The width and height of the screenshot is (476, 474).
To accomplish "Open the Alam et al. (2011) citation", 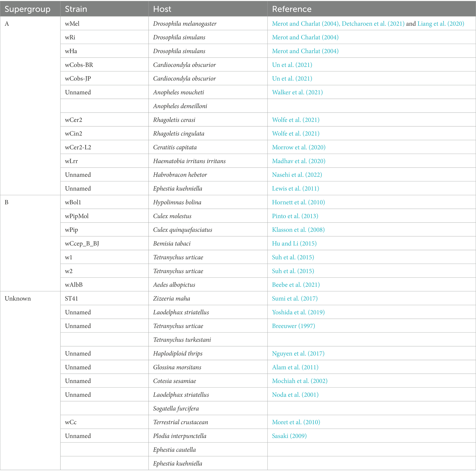I will point(295,367).
